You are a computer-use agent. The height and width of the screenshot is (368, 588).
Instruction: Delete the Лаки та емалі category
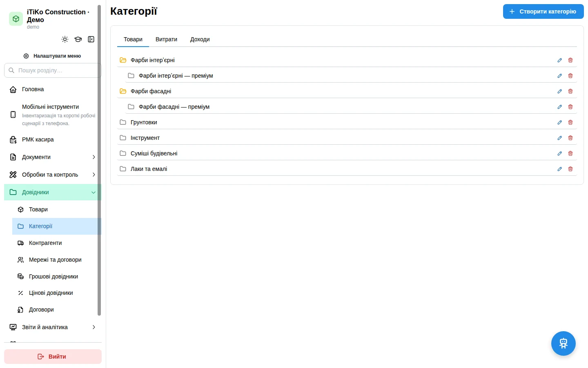point(570,169)
